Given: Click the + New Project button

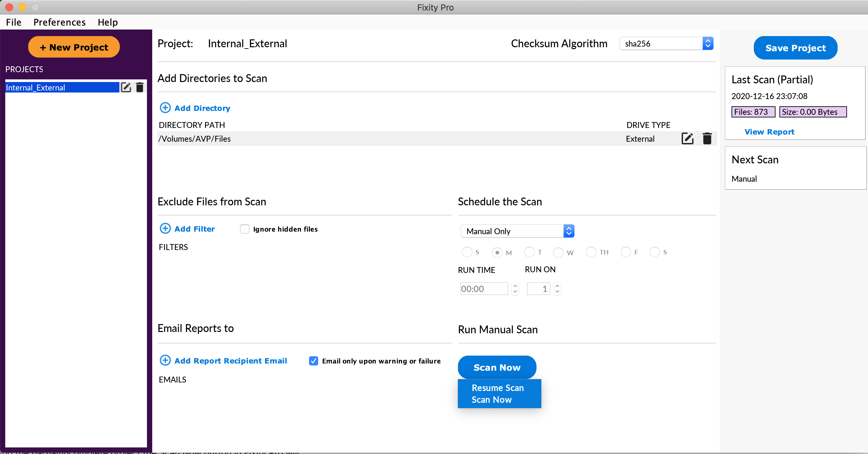Looking at the screenshot, I should point(74,47).
